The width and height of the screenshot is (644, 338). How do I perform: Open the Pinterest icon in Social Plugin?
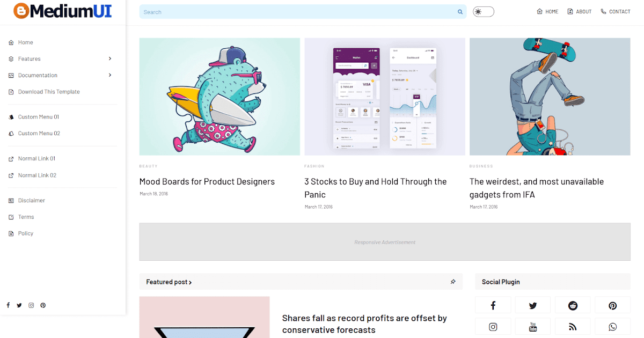pos(612,305)
